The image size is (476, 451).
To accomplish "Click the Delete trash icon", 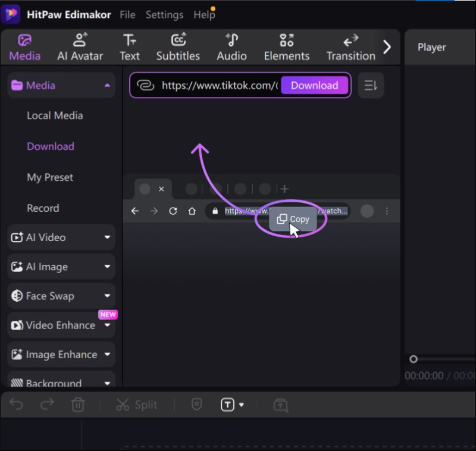I will tap(78, 405).
